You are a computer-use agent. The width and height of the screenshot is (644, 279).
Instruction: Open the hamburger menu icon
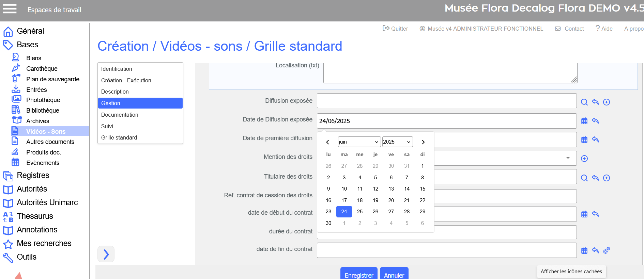click(10, 9)
